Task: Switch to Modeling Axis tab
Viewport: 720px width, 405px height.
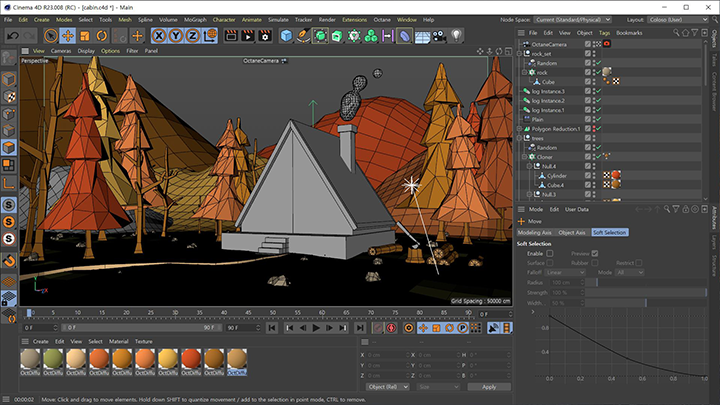Action: 534,233
